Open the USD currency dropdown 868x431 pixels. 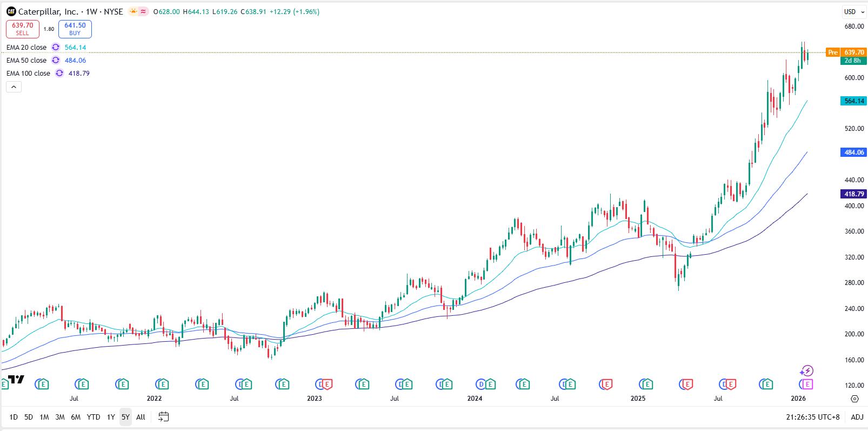pyautogui.click(x=854, y=11)
